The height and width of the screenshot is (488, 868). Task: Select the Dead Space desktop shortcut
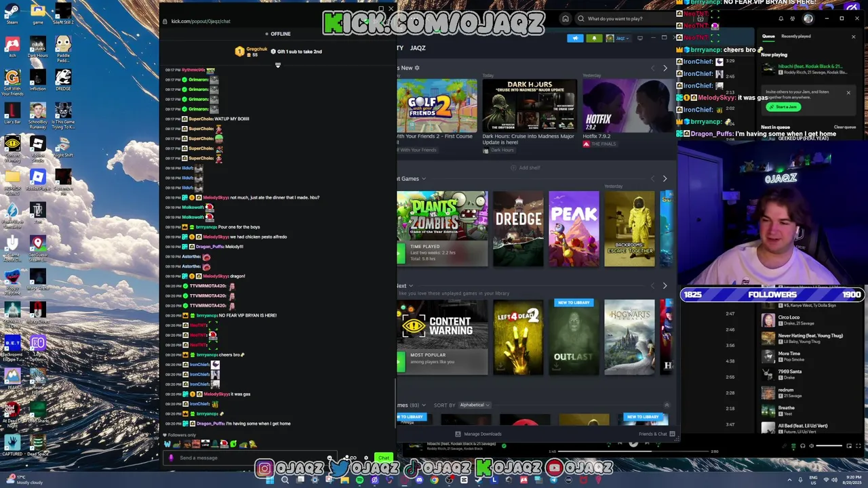(38, 445)
